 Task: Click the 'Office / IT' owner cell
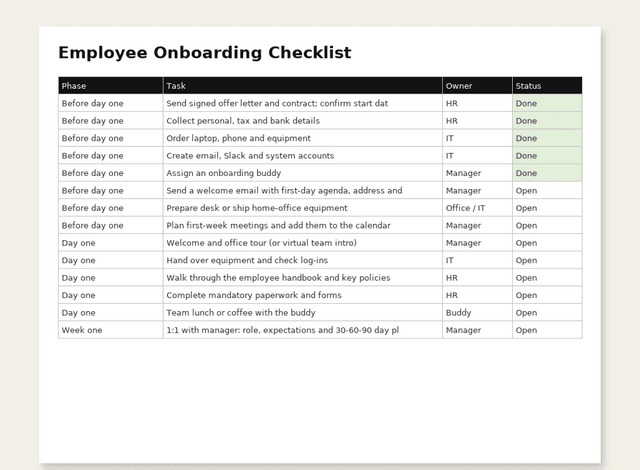(x=477, y=208)
